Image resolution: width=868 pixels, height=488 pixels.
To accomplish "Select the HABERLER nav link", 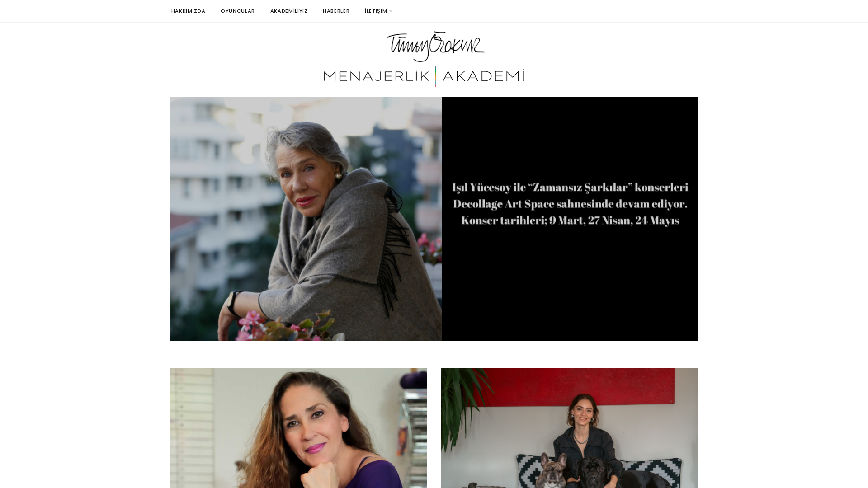I will (x=336, y=11).
